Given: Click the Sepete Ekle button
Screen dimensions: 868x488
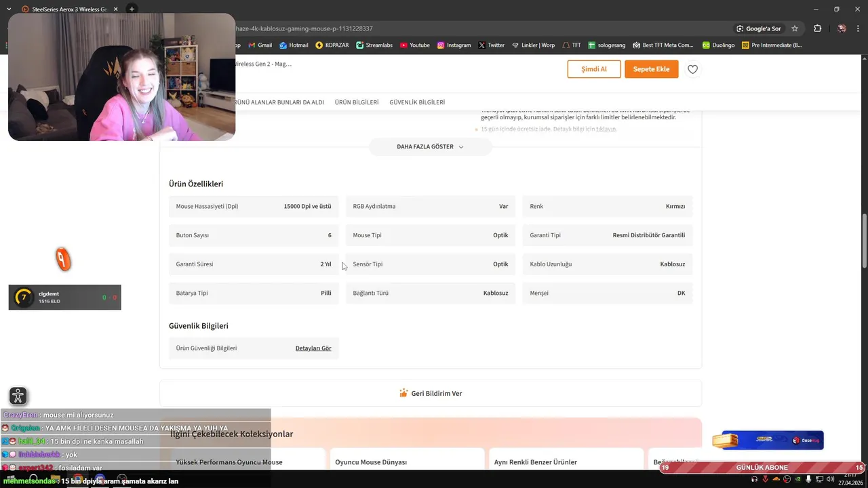Looking at the screenshot, I should [x=651, y=69].
